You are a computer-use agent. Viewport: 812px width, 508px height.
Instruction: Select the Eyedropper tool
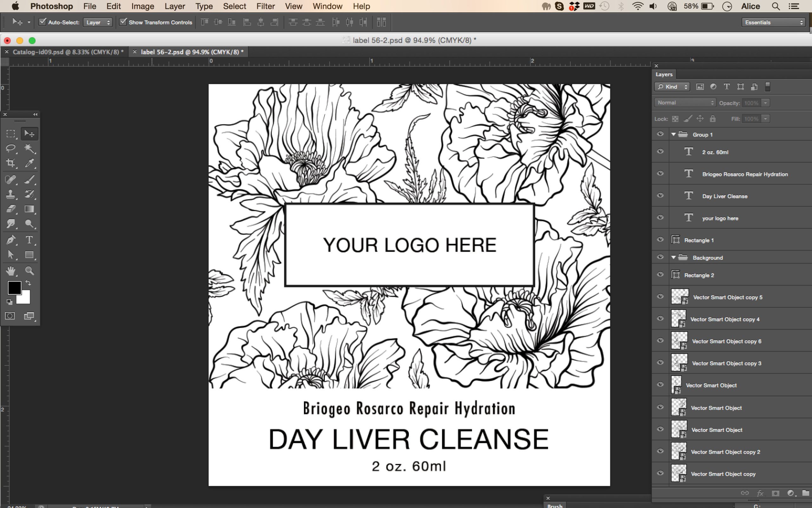pos(29,163)
